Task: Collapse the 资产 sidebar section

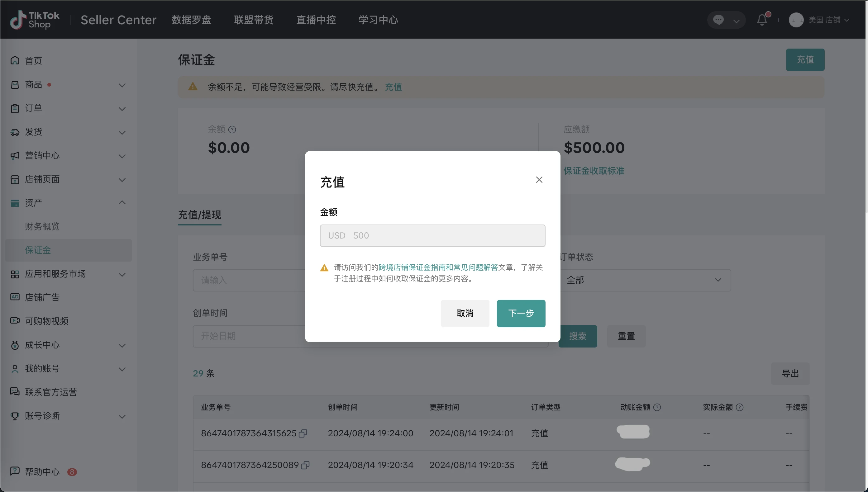Action: click(x=122, y=202)
